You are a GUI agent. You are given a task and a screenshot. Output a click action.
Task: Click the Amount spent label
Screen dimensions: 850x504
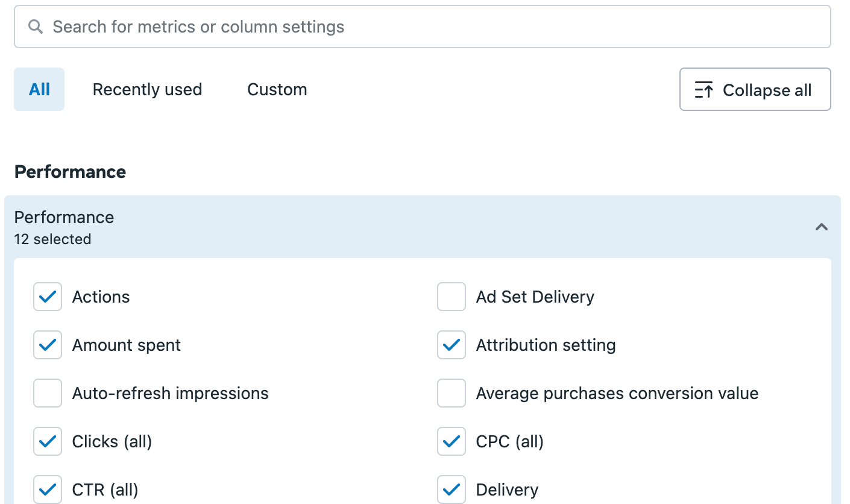click(x=127, y=345)
